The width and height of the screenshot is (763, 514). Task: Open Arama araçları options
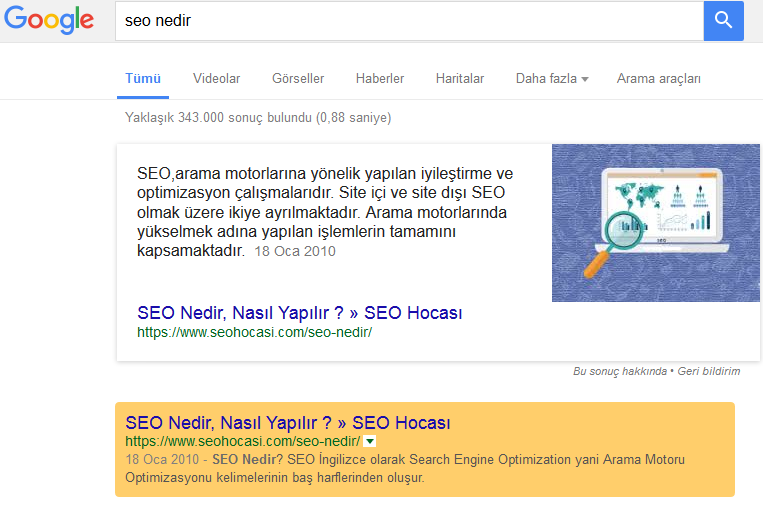tap(659, 79)
